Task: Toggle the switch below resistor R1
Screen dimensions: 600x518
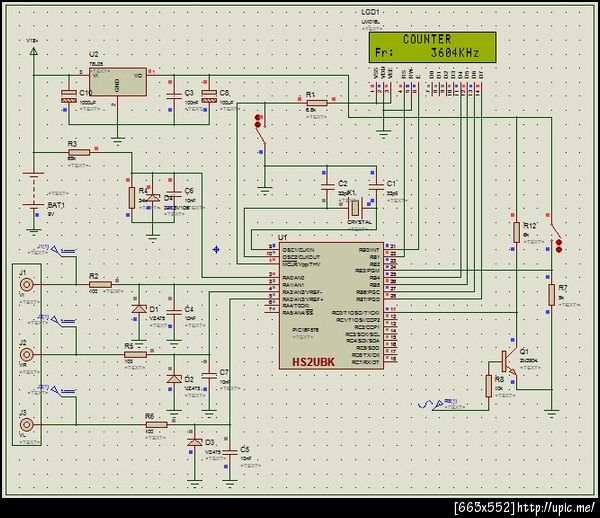Action: (x=260, y=130)
